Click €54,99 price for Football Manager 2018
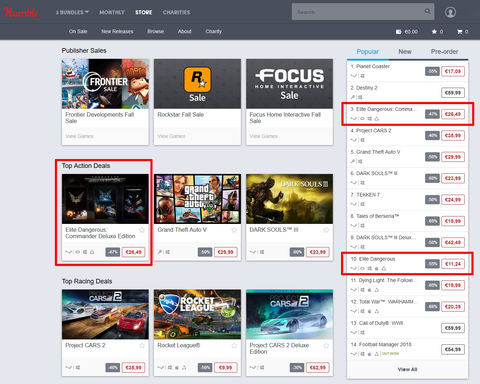The width and height of the screenshot is (480, 384). 453,349
